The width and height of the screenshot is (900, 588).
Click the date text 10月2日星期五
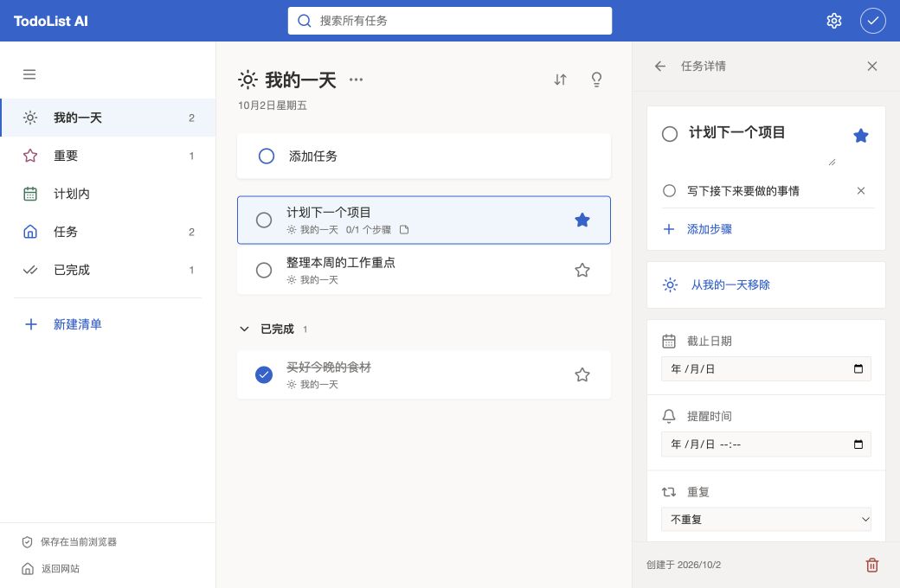tap(272, 105)
